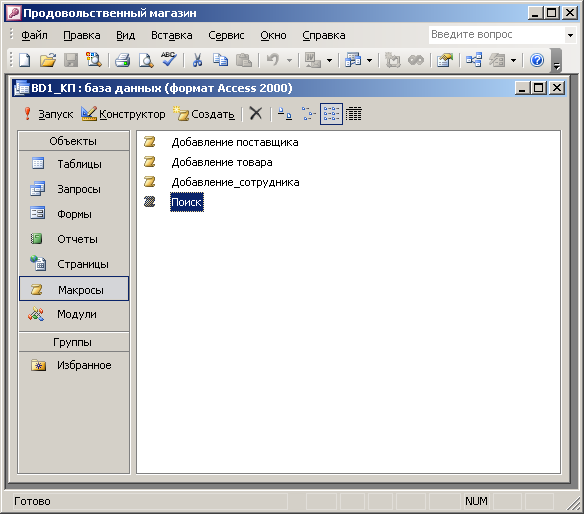
Task: Collapse the Группы section header
Action: point(74,342)
